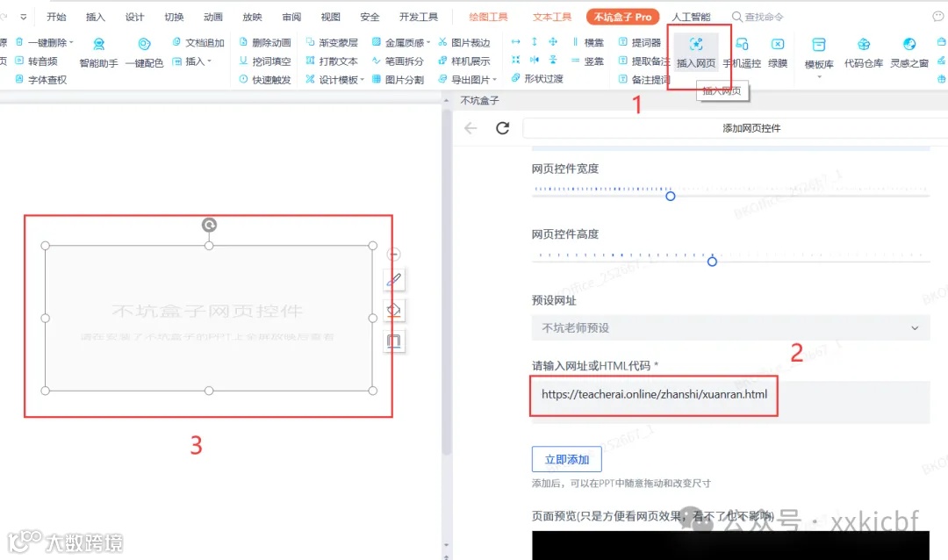The image size is (948, 560).
Task: Click the shape fill bucket icon beside control
Action: [x=393, y=310]
